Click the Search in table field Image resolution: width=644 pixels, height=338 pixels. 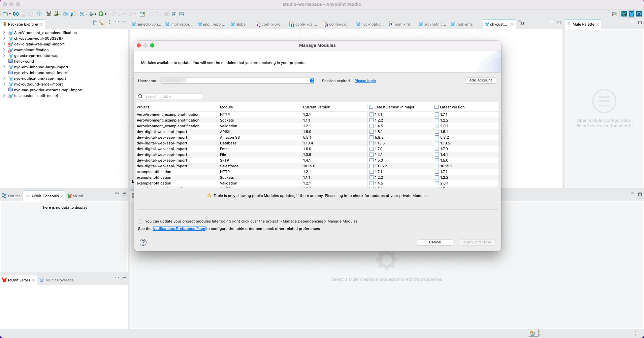click(172, 96)
